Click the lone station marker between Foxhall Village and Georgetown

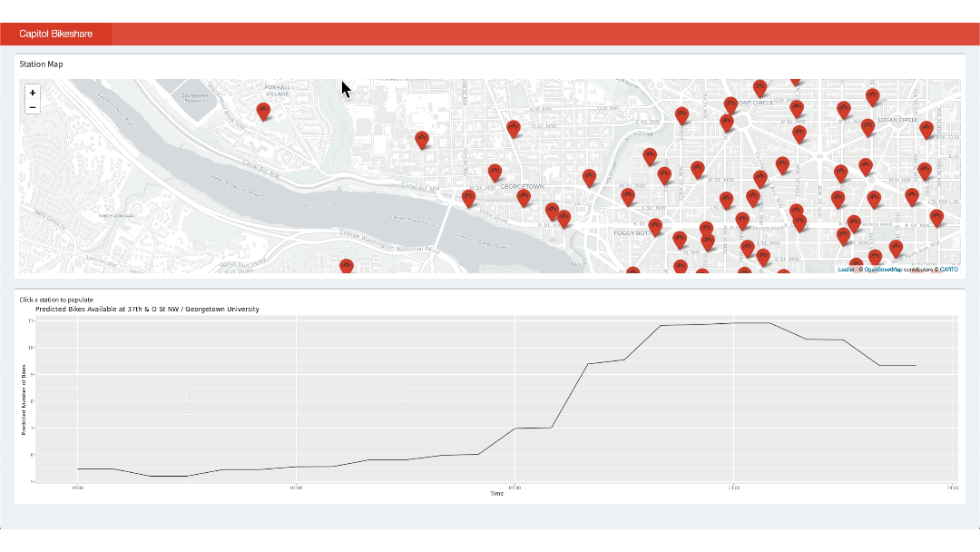coord(421,139)
